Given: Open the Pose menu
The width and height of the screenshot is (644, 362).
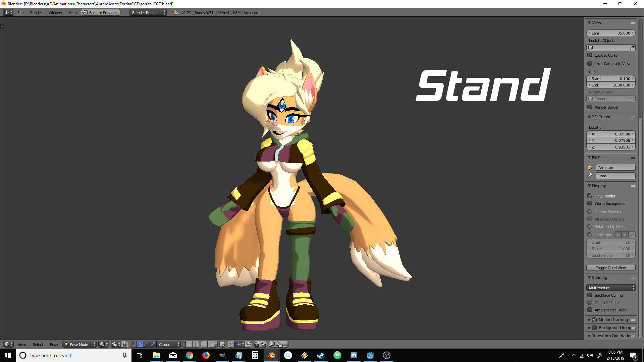Looking at the screenshot, I should point(54,344).
